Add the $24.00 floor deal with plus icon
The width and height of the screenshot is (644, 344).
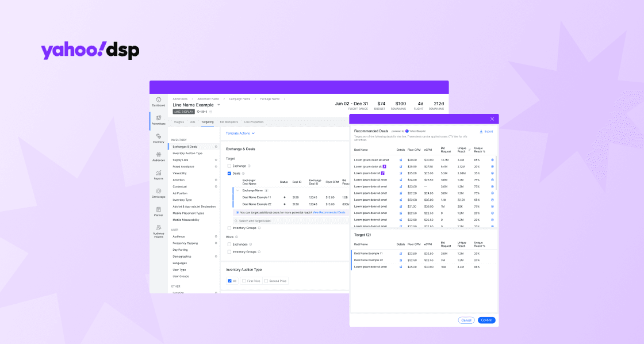click(492, 179)
